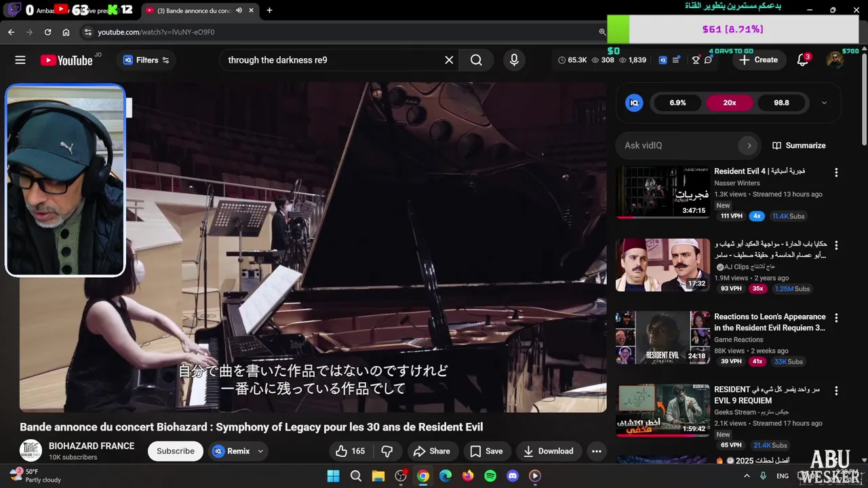Expand the Remix dropdown arrow
This screenshot has height=488, width=868.
coord(260,451)
